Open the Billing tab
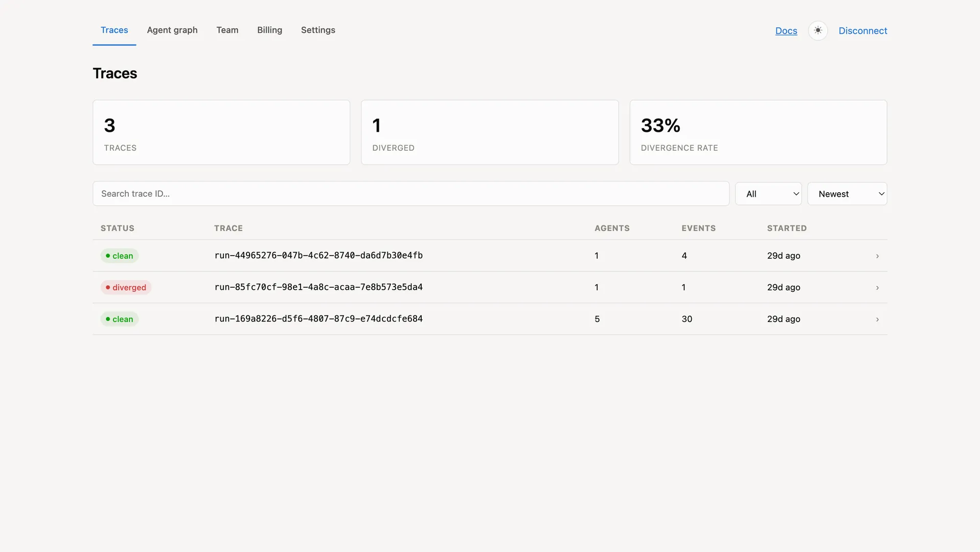 269,30
